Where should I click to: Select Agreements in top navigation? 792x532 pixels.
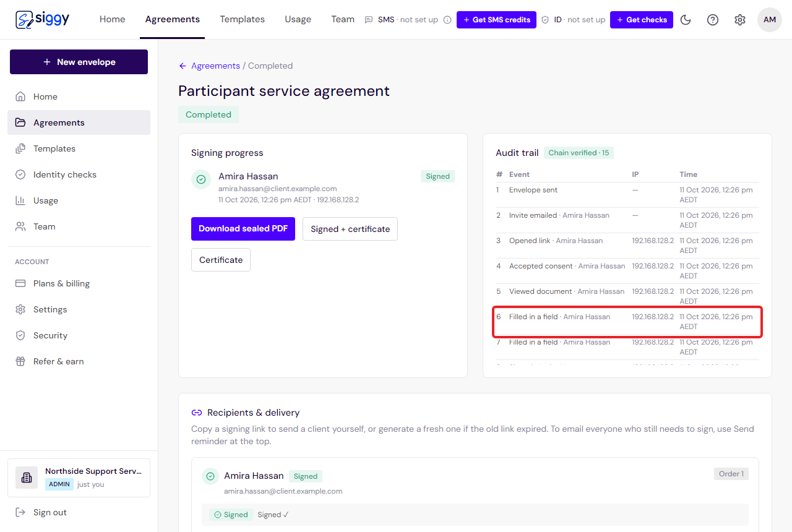[x=173, y=19]
